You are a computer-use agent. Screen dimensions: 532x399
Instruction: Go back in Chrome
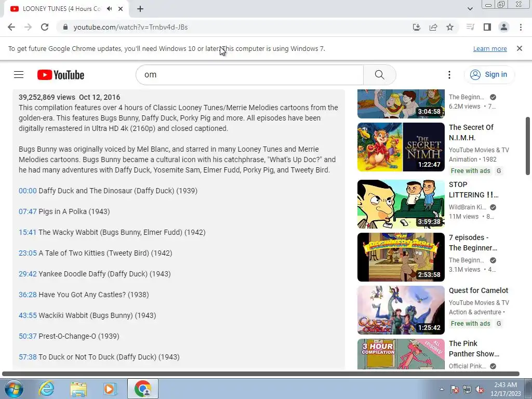11,27
